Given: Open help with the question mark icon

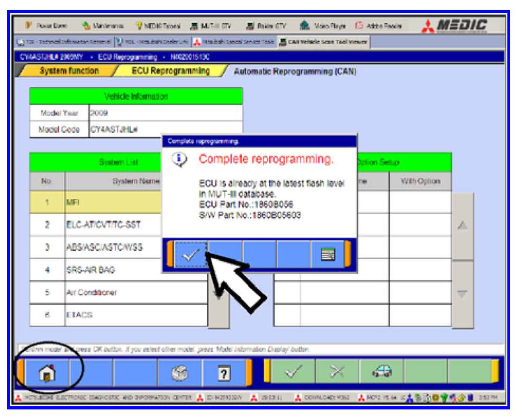Looking at the screenshot, I should (x=224, y=373).
